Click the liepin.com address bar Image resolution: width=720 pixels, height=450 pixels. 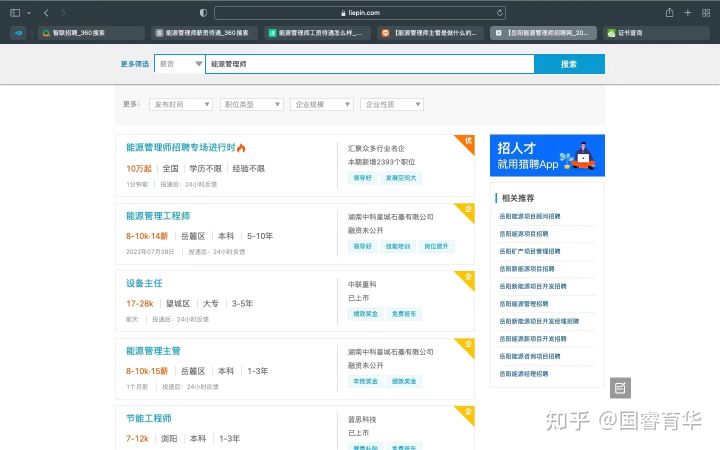(360, 13)
